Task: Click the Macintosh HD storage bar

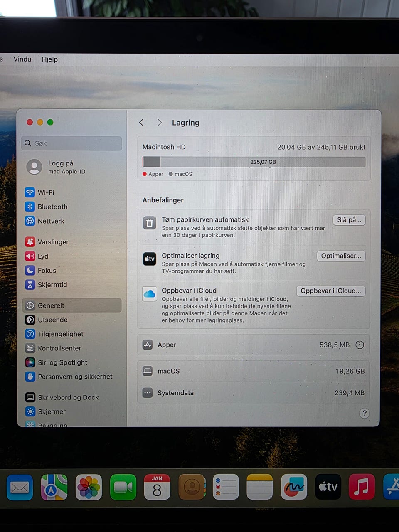Action: point(254,162)
